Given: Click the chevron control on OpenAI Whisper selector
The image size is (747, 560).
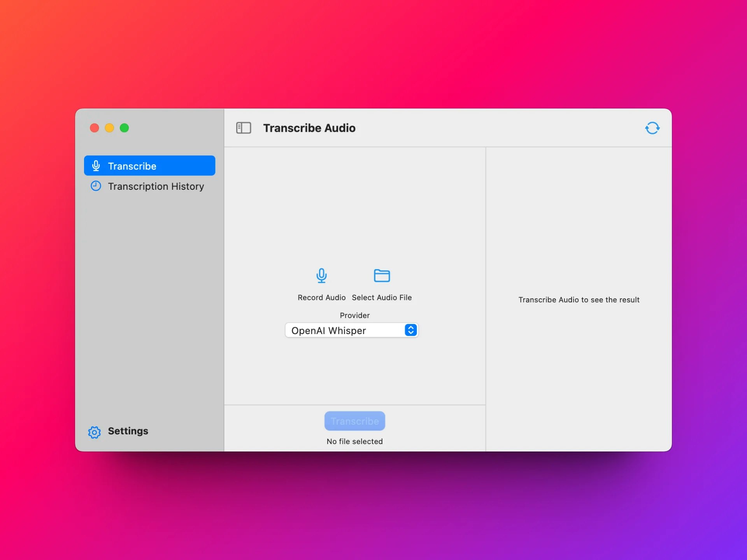Looking at the screenshot, I should point(410,330).
